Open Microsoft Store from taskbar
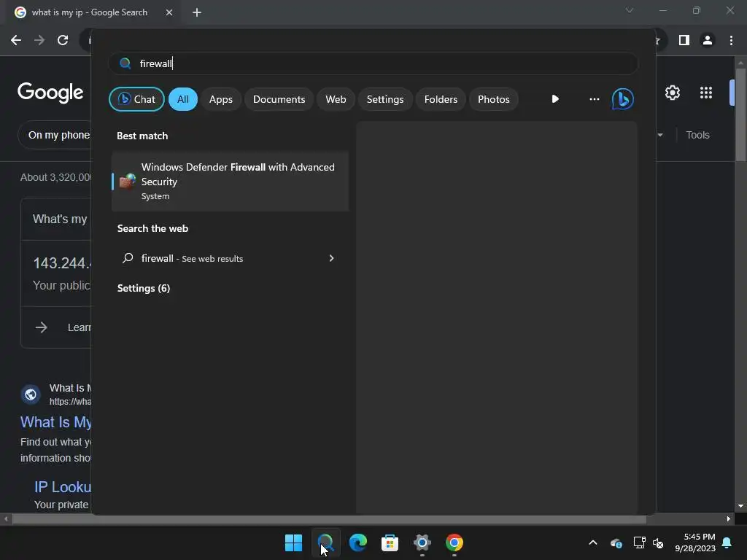Screen dimensions: 747x560 point(390,542)
